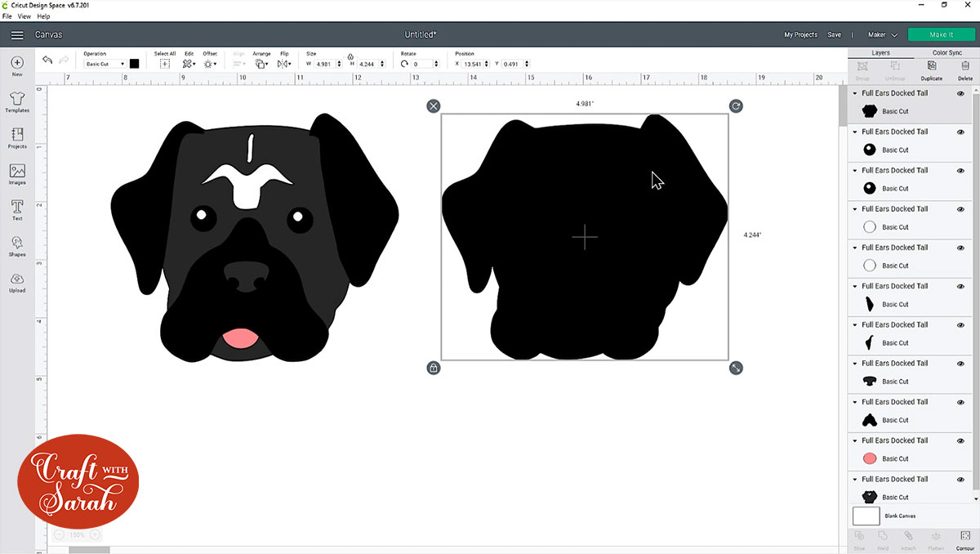This screenshot has height=554, width=980.
Task: Hide the top Full Ears Docked Tail layer
Action: point(960,92)
